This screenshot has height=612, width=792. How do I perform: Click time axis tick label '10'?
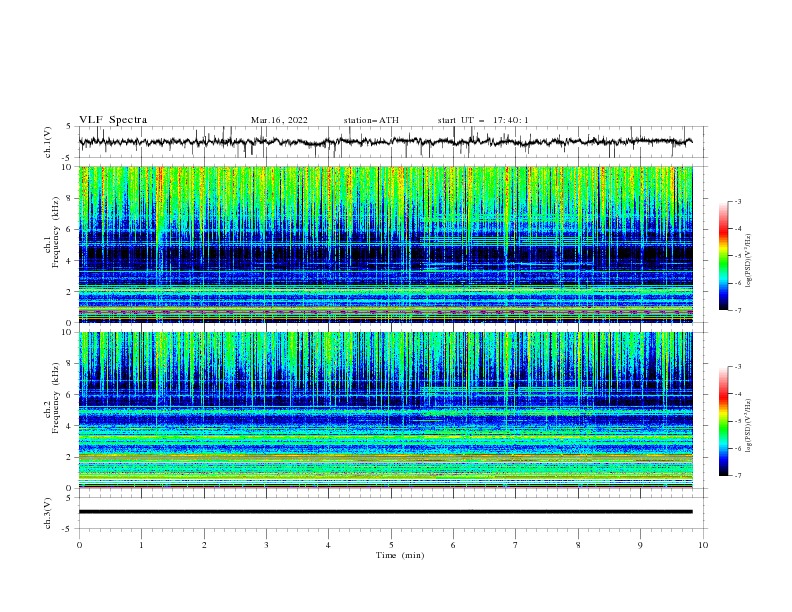click(703, 545)
